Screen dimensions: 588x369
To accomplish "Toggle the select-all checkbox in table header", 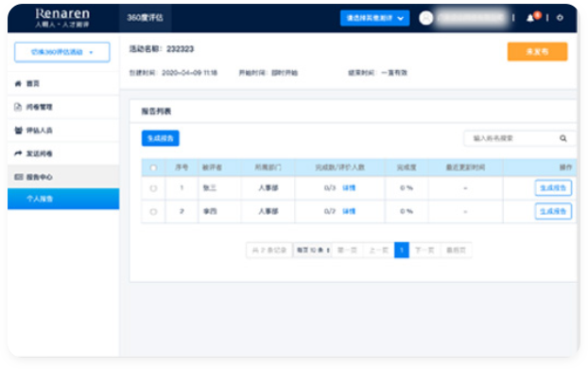I will (x=153, y=167).
